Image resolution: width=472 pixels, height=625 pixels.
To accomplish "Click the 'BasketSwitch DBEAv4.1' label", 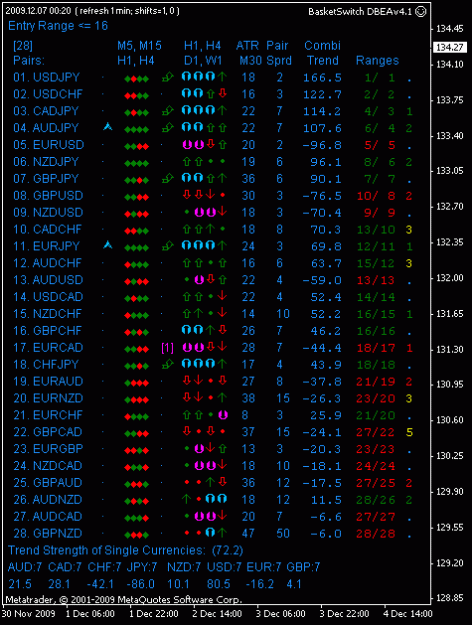I will click(360, 12).
